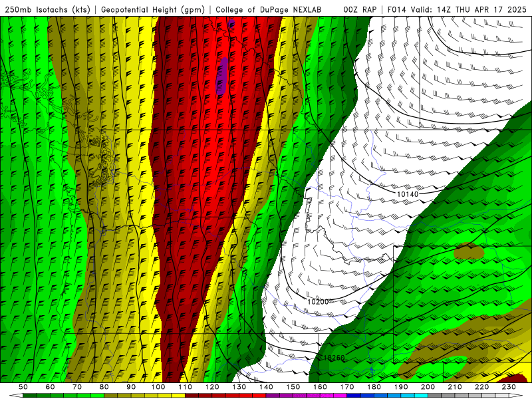The width and height of the screenshot is (532, 399).
Task: Click the 80 value on the color scale
Action: tap(104, 387)
